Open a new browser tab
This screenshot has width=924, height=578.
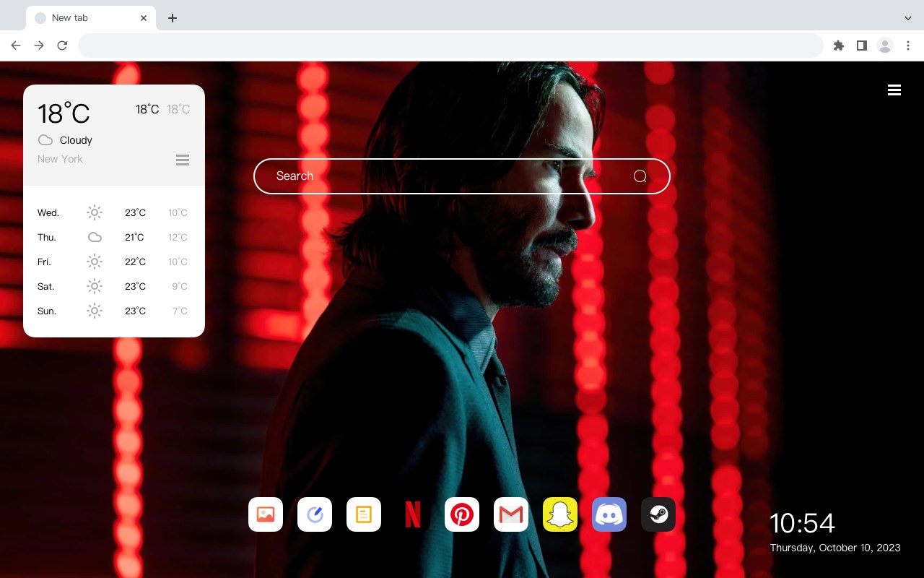click(x=172, y=18)
